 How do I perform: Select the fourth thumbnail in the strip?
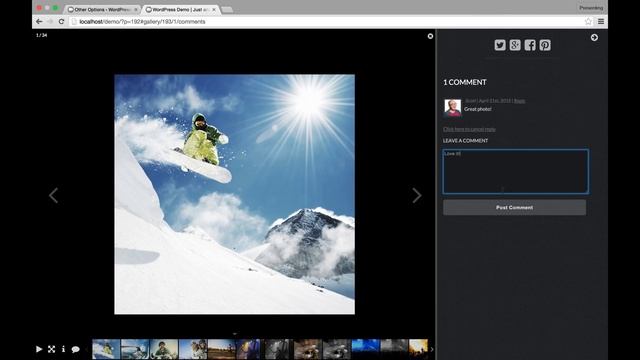coord(193,349)
